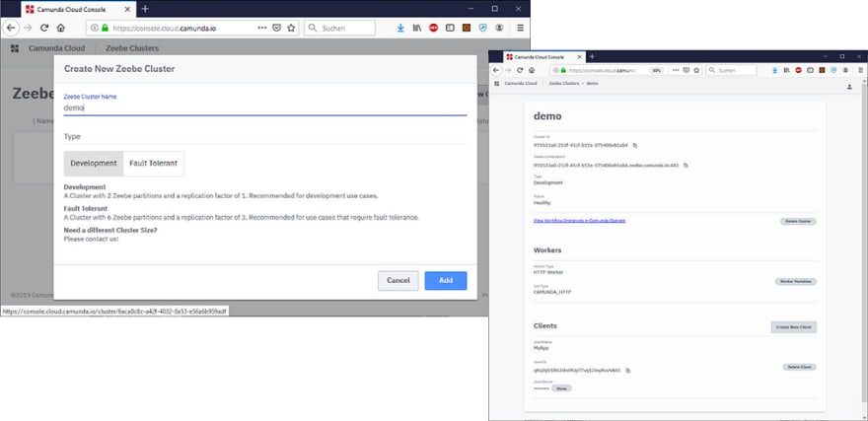Click apps grid icon in right window

[x=496, y=83]
